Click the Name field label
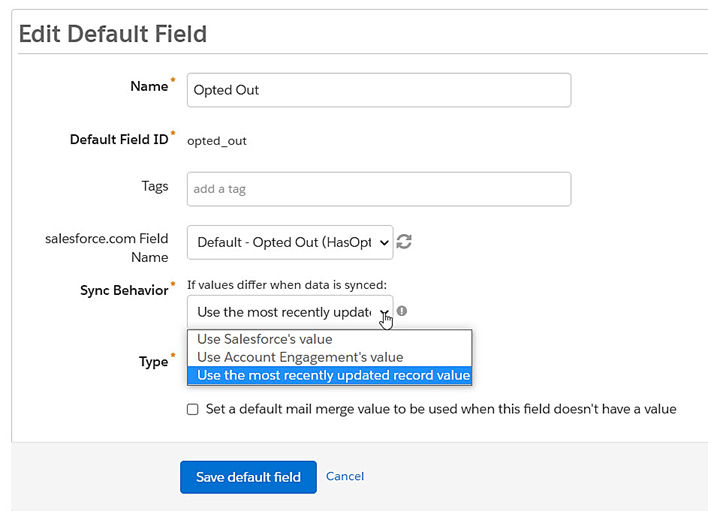 (149, 87)
